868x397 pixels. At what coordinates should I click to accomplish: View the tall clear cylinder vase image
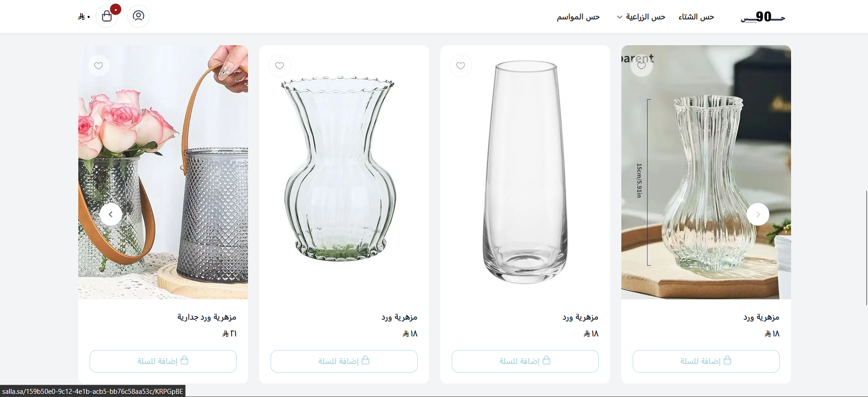click(x=525, y=172)
